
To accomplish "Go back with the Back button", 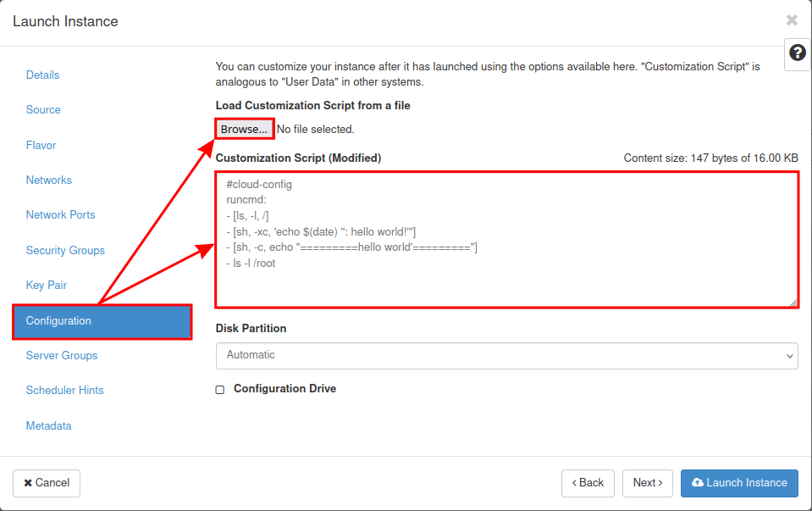I will tap(588, 483).
